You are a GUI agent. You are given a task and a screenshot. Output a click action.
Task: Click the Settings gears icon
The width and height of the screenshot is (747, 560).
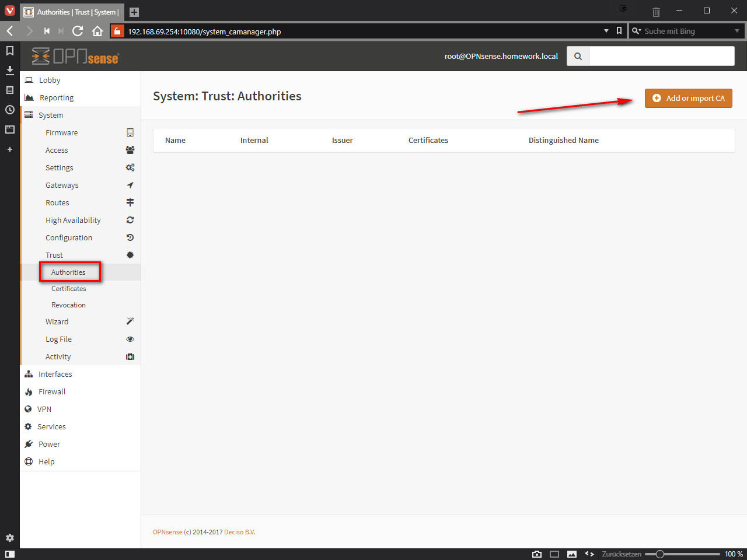click(130, 167)
